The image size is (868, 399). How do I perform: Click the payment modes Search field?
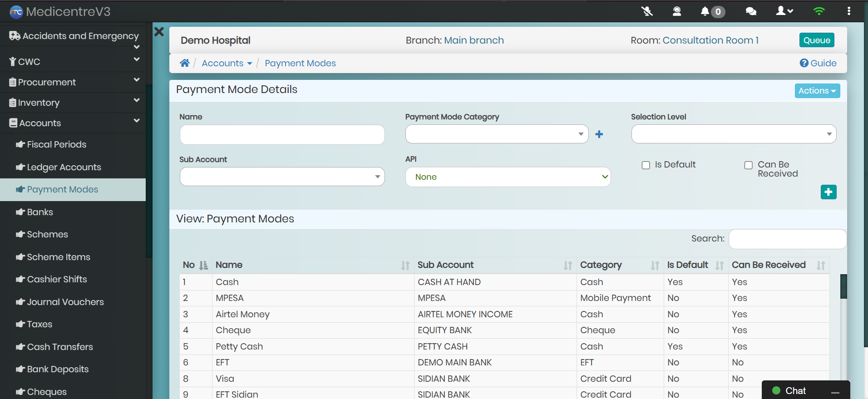[x=787, y=239]
